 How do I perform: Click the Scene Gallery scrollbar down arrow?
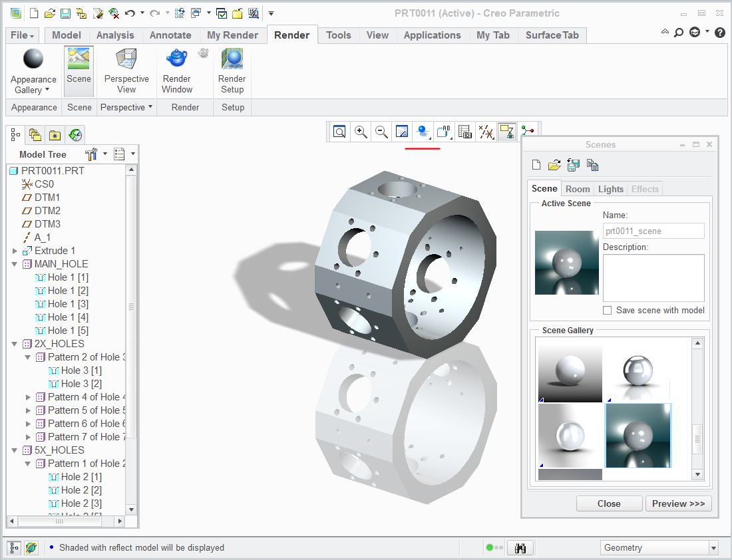[x=697, y=475]
